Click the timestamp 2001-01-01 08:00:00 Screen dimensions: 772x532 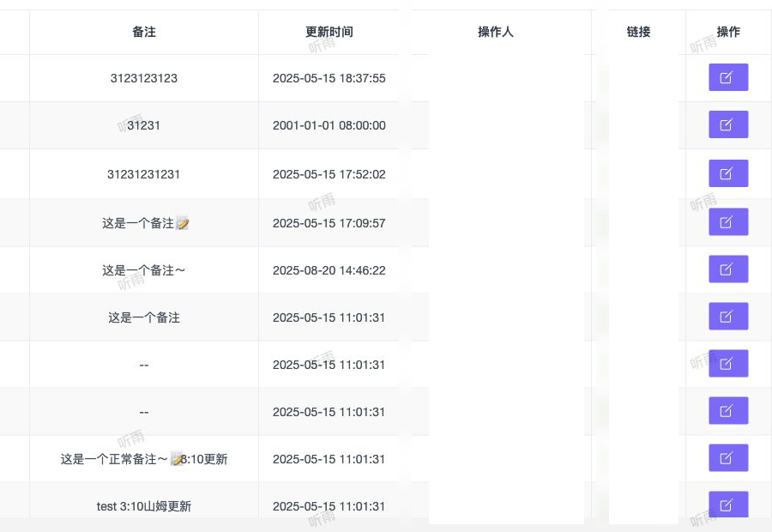pos(329,125)
